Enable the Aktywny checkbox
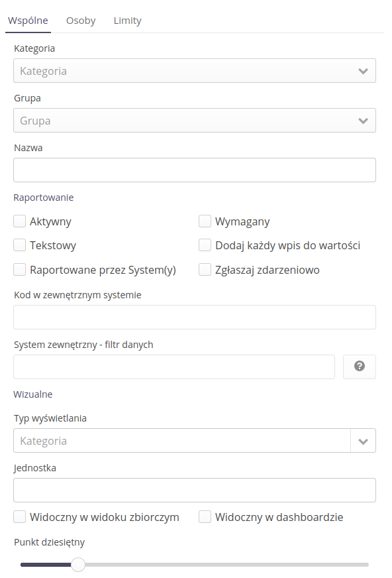The height and width of the screenshot is (578, 392). click(x=19, y=221)
